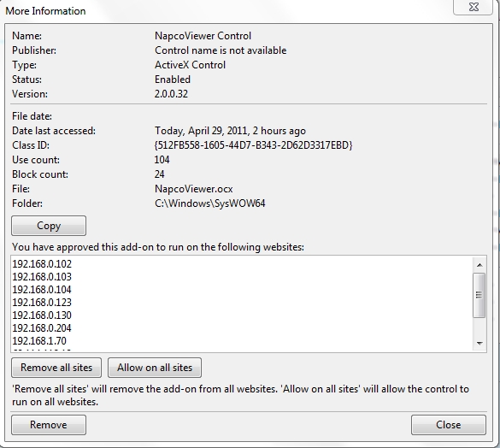
Task: Click the status value Enabled
Action: pyautogui.click(x=173, y=80)
